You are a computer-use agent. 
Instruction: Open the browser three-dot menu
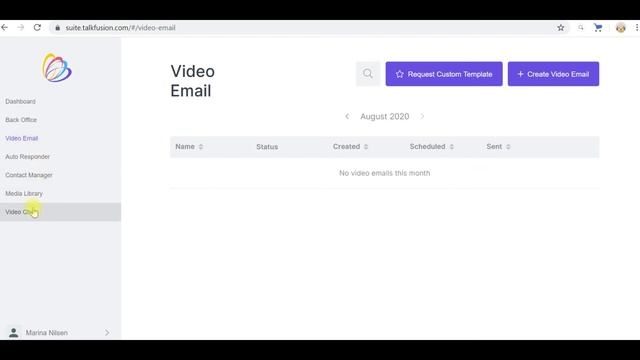click(x=637, y=28)
